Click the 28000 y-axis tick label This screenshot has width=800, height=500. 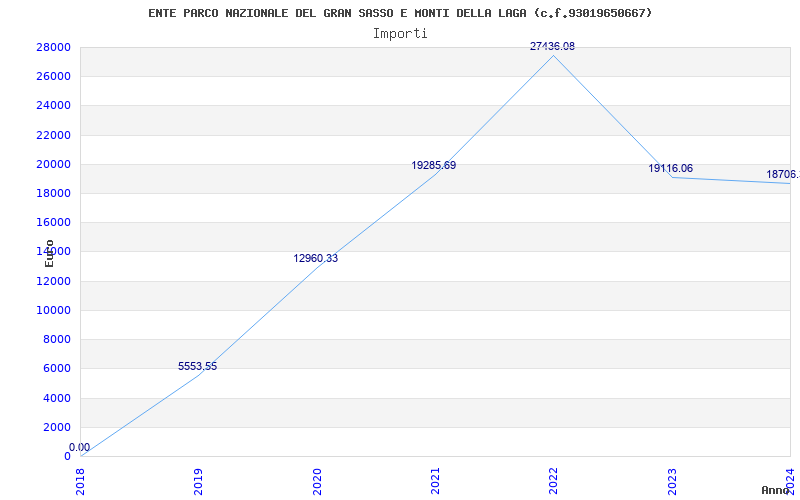point(53,47)
